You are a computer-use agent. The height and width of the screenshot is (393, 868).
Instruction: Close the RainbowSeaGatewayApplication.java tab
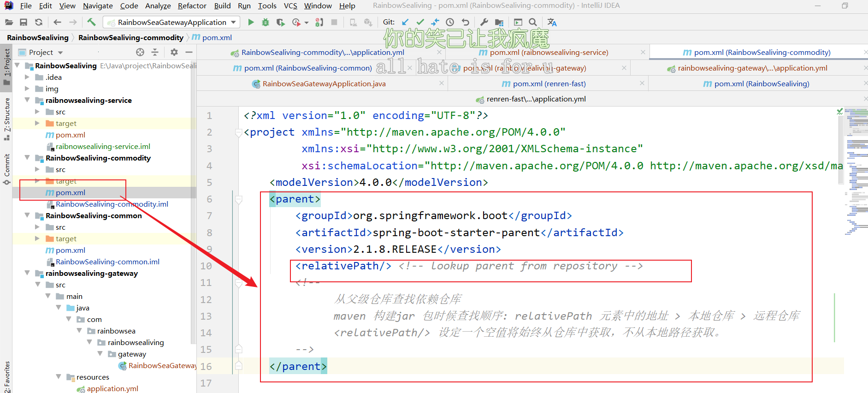pos(442,83)
